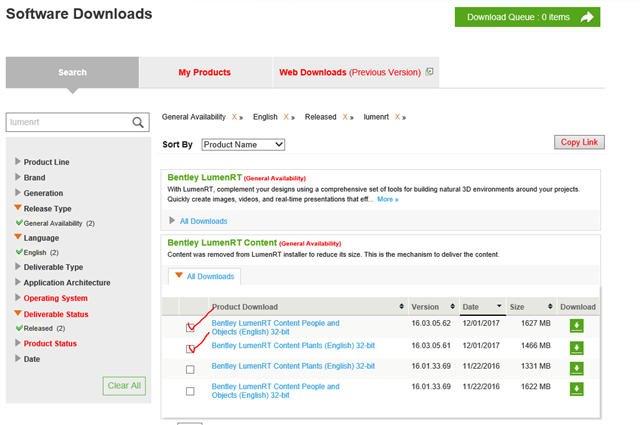Click the 1627 MB size cell
640x425 pixels.
coord(536,323)
